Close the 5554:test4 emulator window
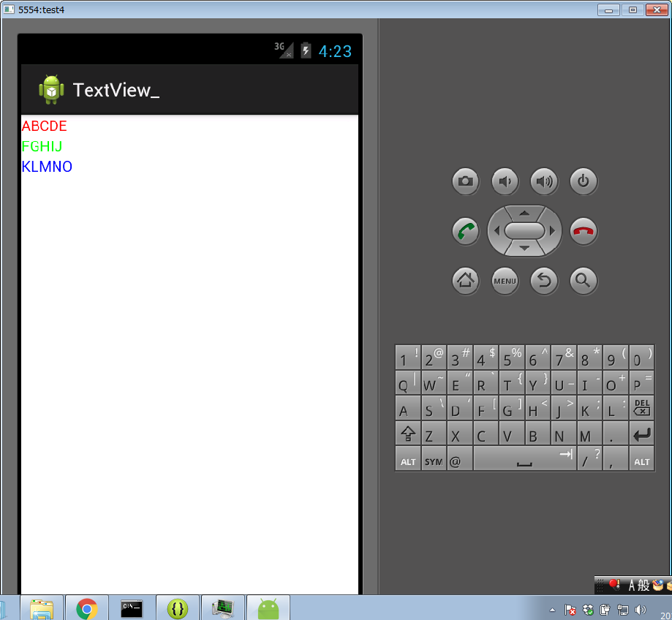Image resolution: width=672 pixels, height=620 pixels. pos(657,10)
